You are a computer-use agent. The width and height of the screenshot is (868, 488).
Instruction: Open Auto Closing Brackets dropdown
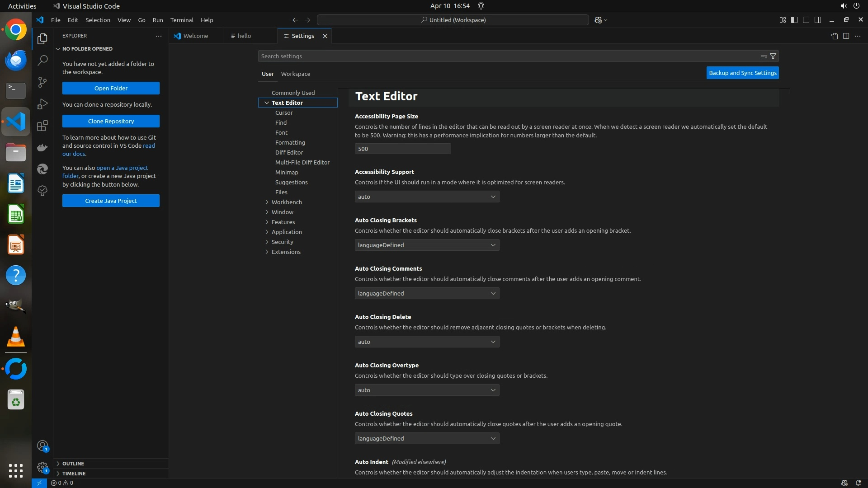click(x=427, y=245)
